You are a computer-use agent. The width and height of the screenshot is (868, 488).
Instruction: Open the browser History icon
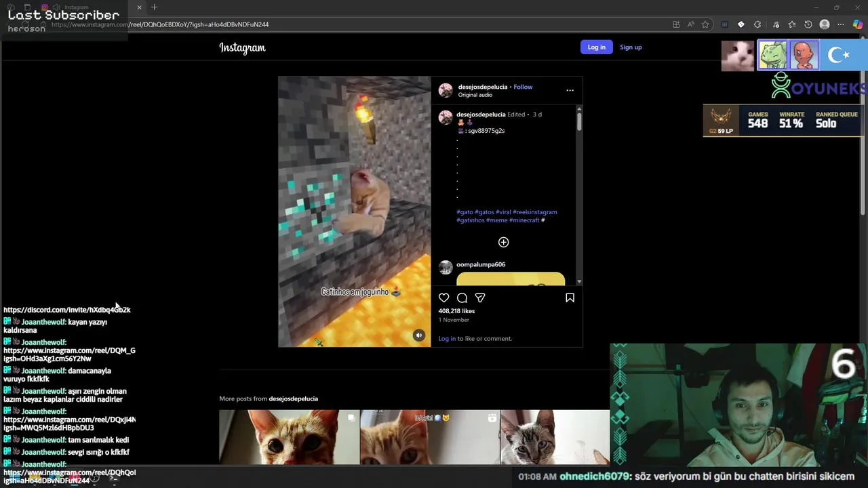pyautogui.click(x=808, y=24)
